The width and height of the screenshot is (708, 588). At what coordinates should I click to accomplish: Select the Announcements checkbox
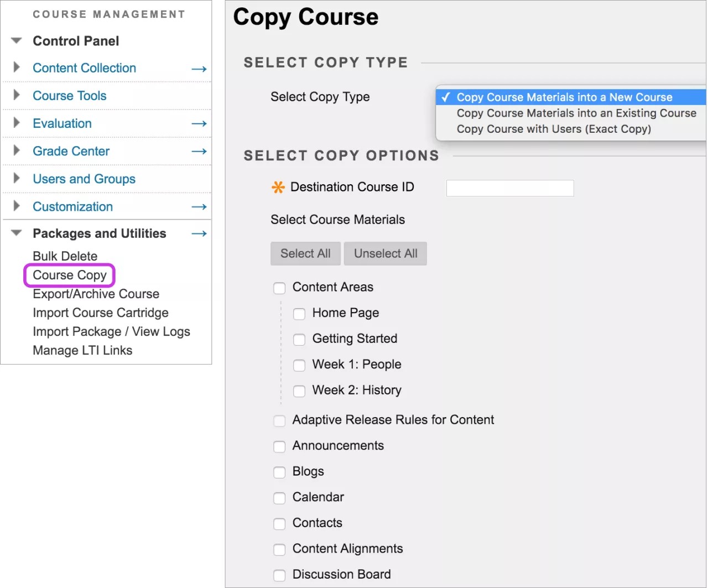279,446
